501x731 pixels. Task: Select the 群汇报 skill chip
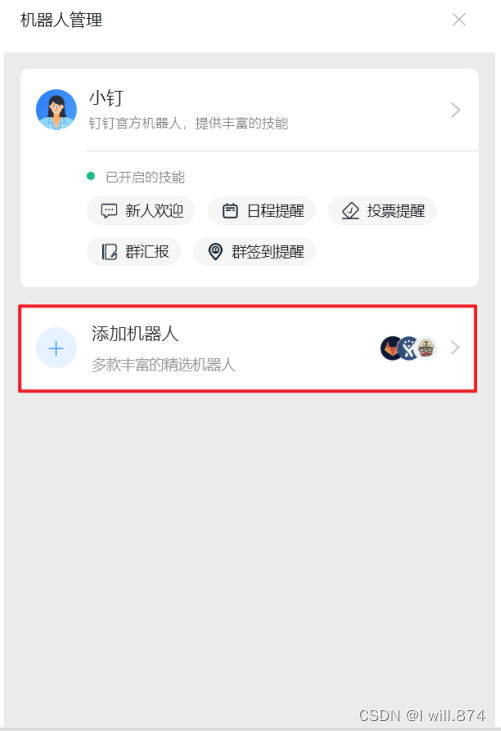tap(134, 252)
